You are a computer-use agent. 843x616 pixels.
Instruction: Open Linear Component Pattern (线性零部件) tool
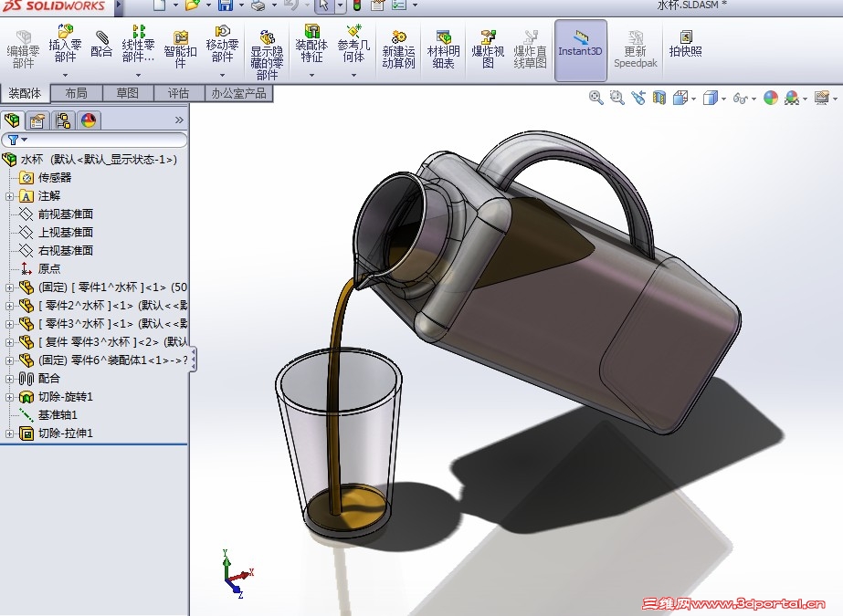click(x=138, y=44)
